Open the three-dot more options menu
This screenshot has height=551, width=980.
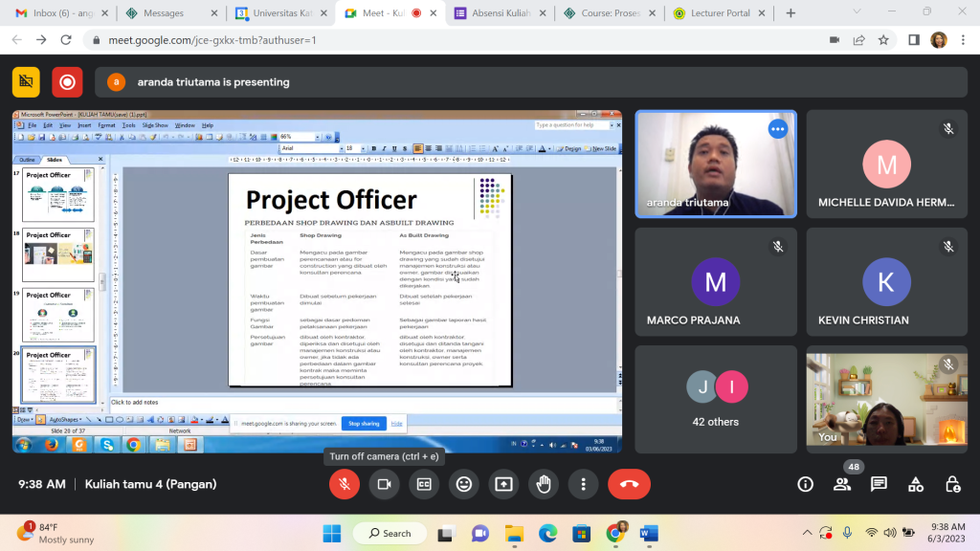tap(583, 484)
